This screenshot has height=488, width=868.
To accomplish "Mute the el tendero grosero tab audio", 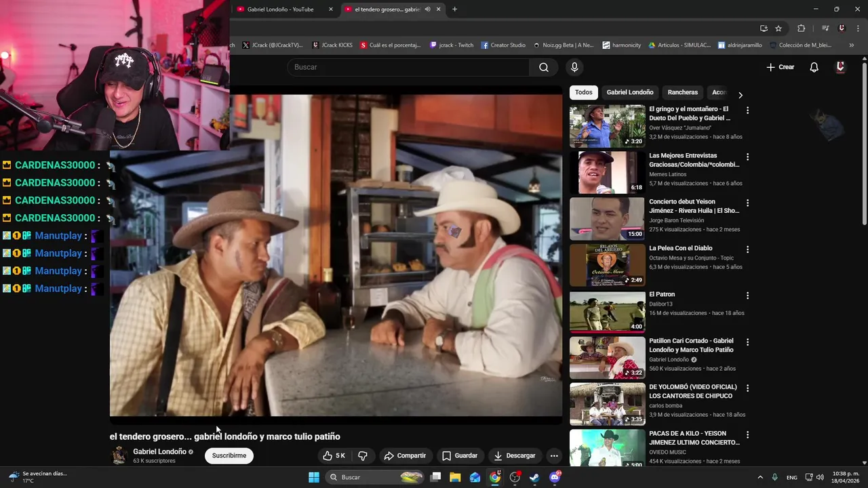I will pyautogui.click(x=427, y=9).
